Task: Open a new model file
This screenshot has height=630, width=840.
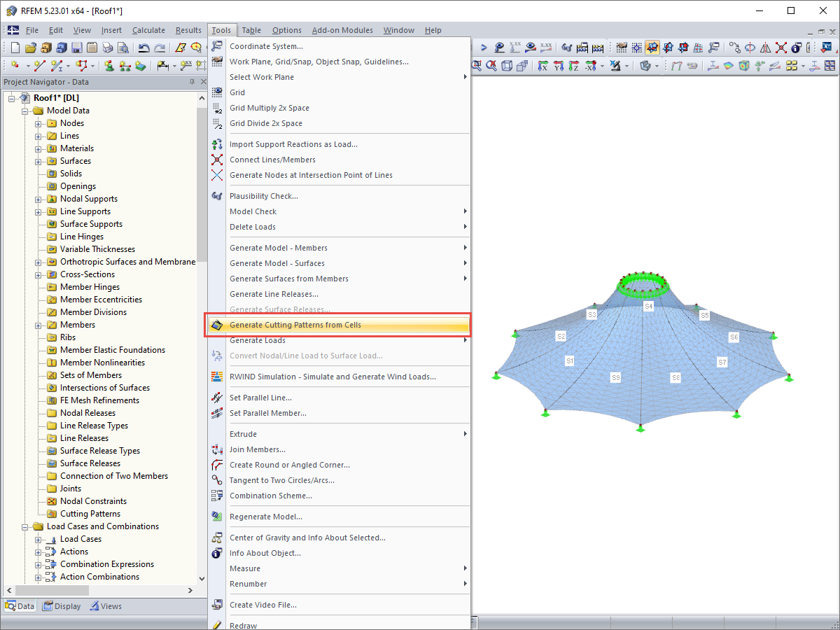Action: [14, 47]
